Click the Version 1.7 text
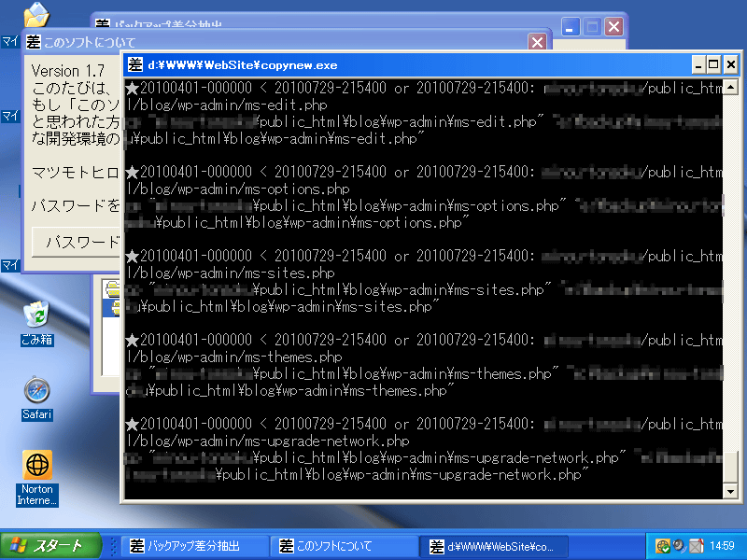The image size is (747, 560). coord(67,71)
